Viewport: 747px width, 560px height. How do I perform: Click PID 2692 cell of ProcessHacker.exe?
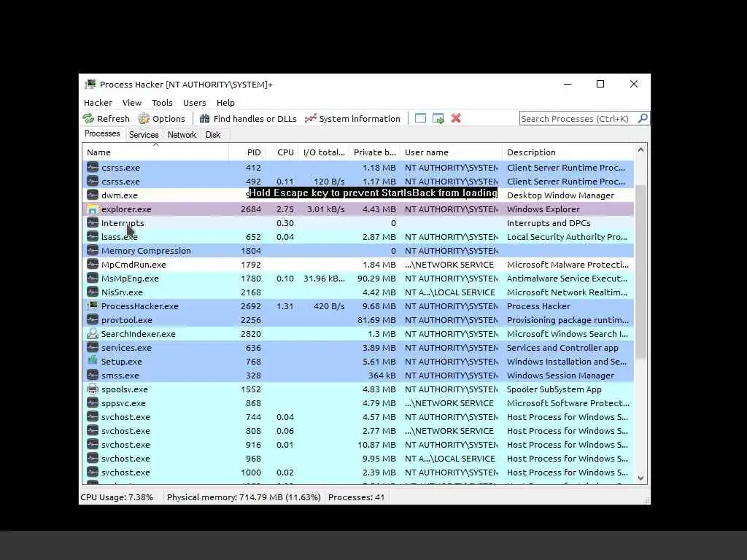pyautogui.click(x=251, y=306)
